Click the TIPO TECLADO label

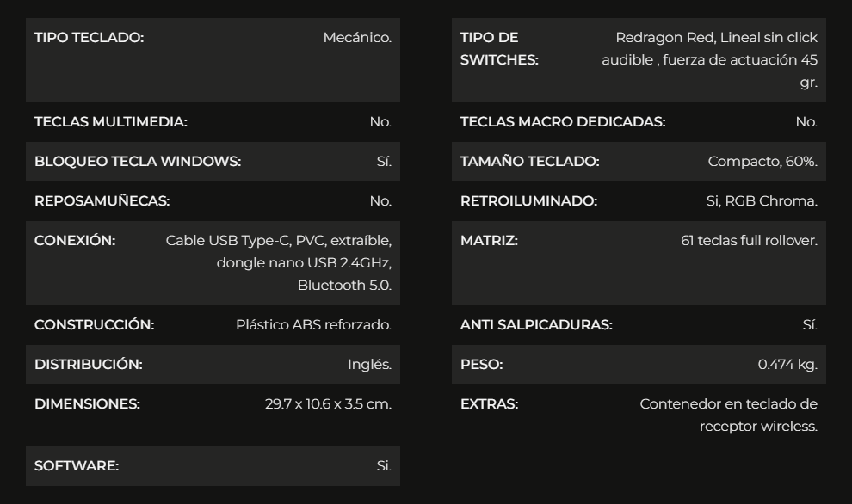[89, 38]
